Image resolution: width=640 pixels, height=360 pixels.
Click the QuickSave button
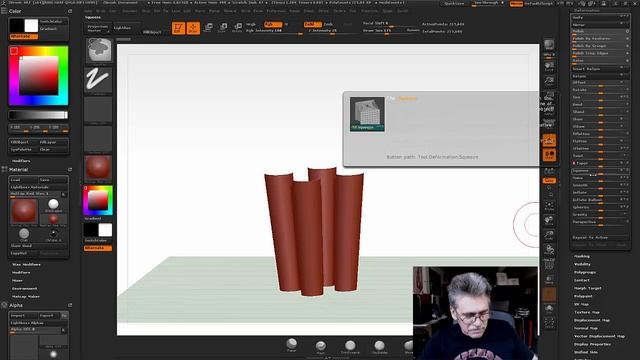(454, 3)
